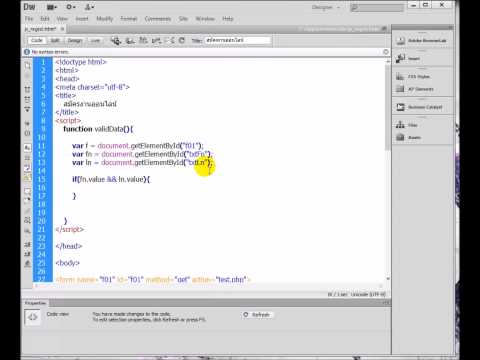Click the Collapse Full Tag icon
Viewport: 480px width, 360px height.
tap(27, 89)
